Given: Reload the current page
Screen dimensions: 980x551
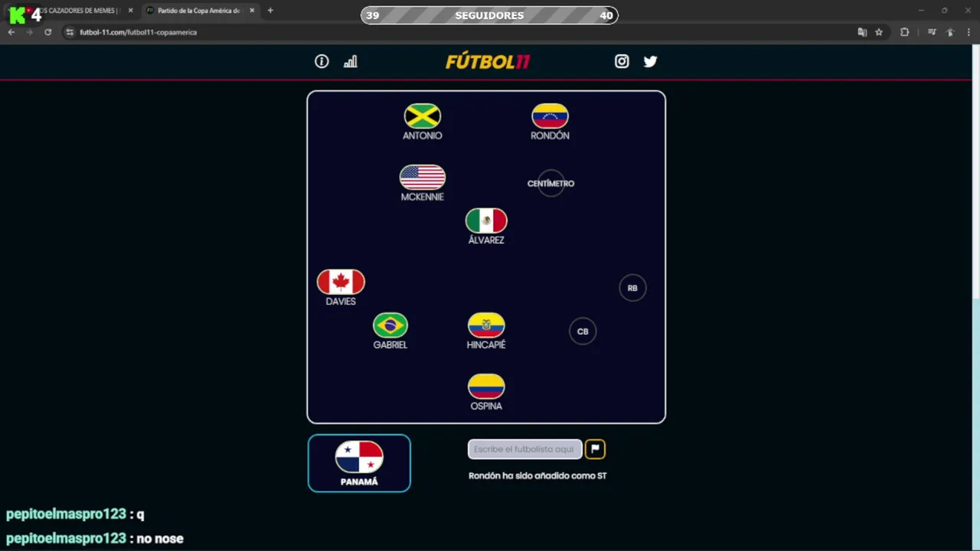Looking at the screenshot, I should (x=47, y=32).
